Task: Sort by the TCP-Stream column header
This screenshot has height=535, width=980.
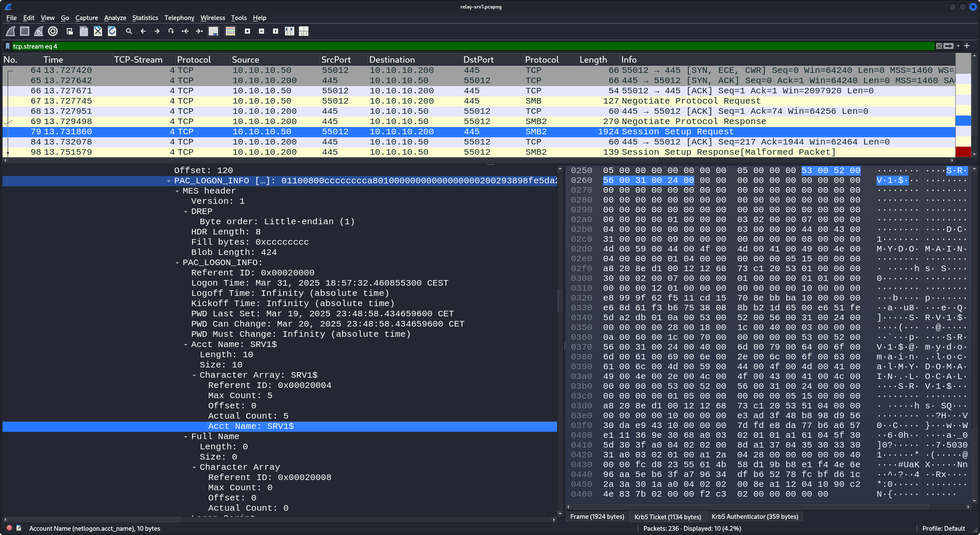Action: coord(144,60)
